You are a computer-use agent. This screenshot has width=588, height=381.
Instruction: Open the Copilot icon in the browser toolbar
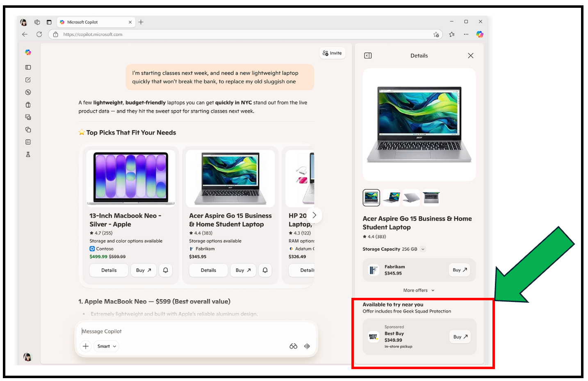pos(480,34)
